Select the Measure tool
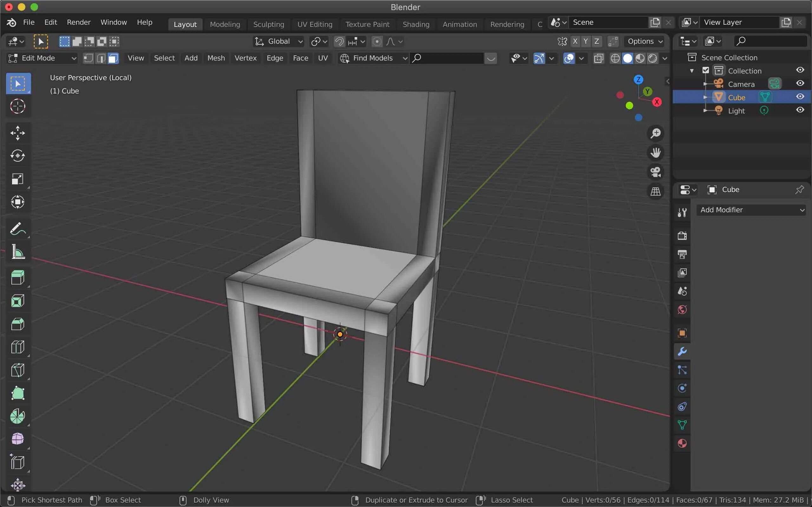Image resolution: width=812 pixels, height=507 pixels. click(x=17, y=252)
